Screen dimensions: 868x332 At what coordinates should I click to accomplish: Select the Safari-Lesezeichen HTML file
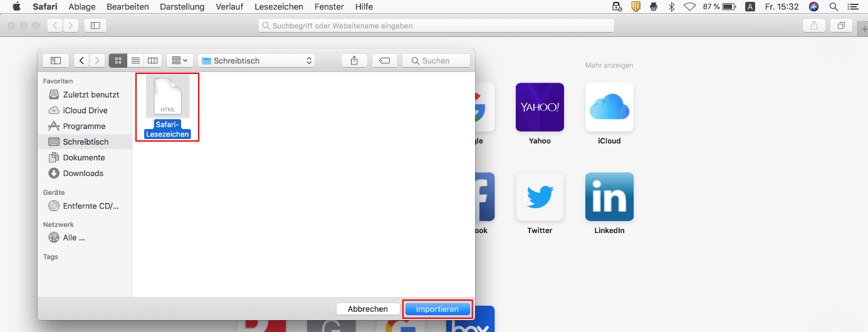[167, 106]
